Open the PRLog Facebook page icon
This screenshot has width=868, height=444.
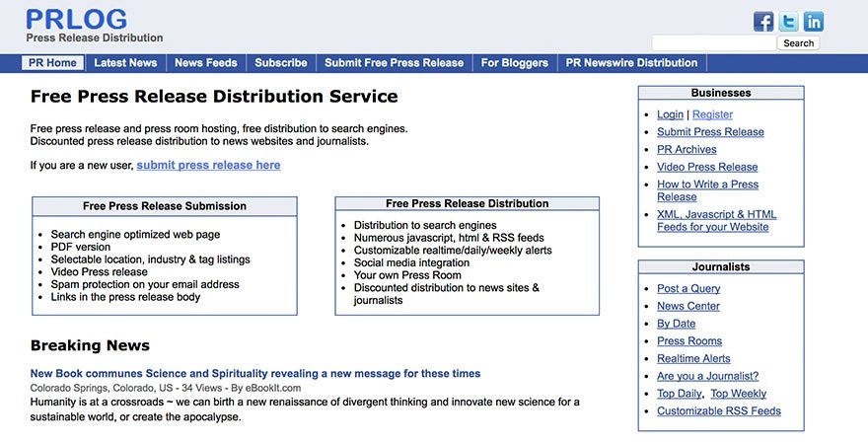[x=763, y=22]
